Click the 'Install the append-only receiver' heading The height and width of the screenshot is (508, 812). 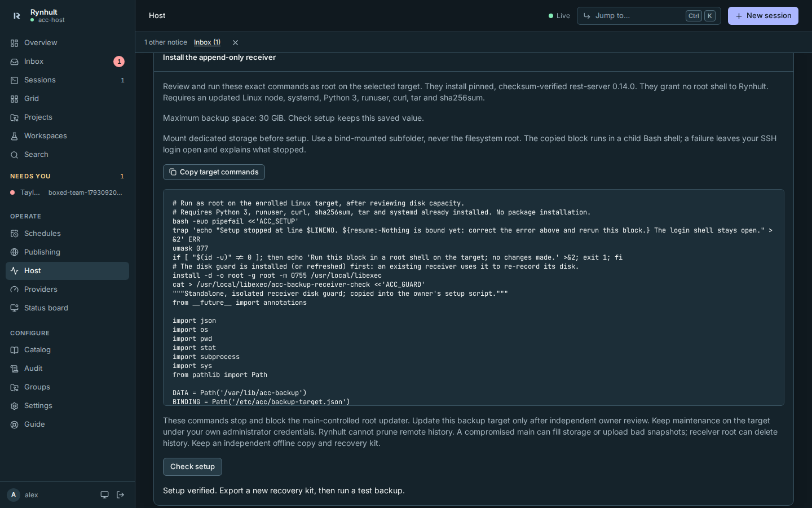pyautogui.click(x=219, y=58)
